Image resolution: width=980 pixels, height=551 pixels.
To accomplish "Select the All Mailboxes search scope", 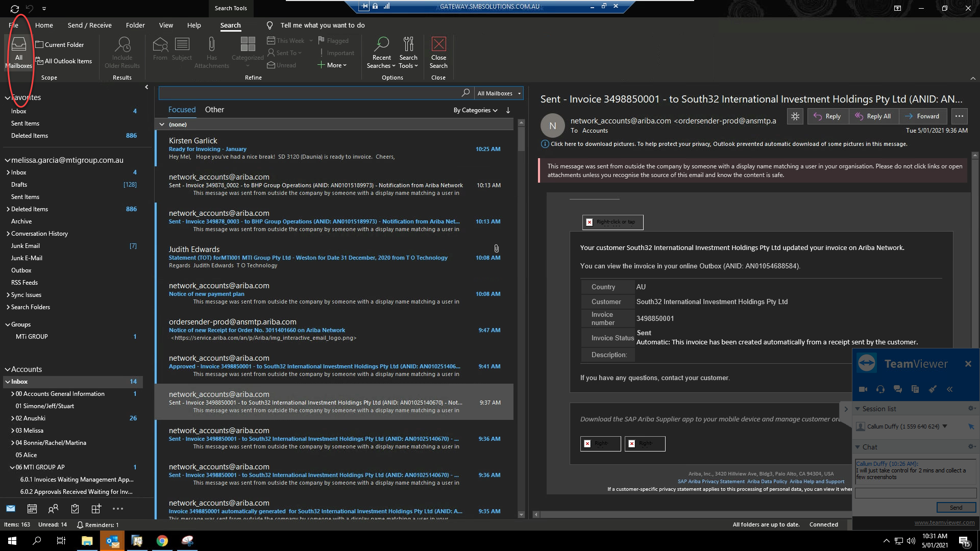I will 19,52.
